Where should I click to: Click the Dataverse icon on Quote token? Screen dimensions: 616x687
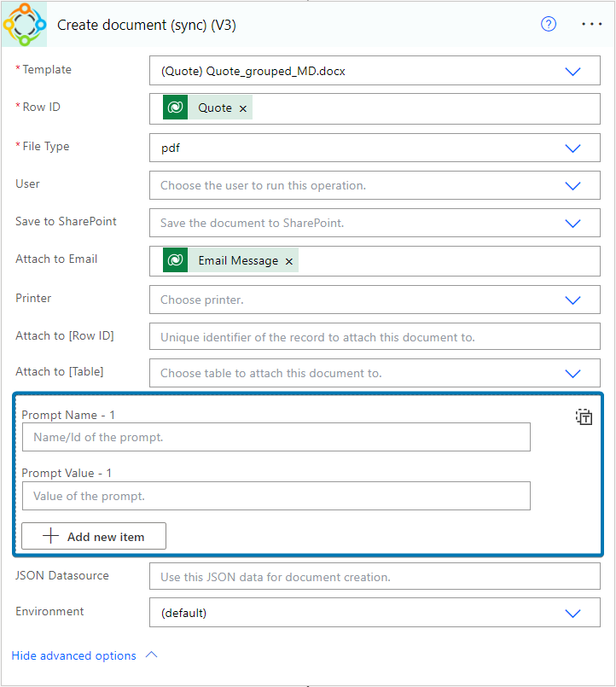[x=175, y=108]
